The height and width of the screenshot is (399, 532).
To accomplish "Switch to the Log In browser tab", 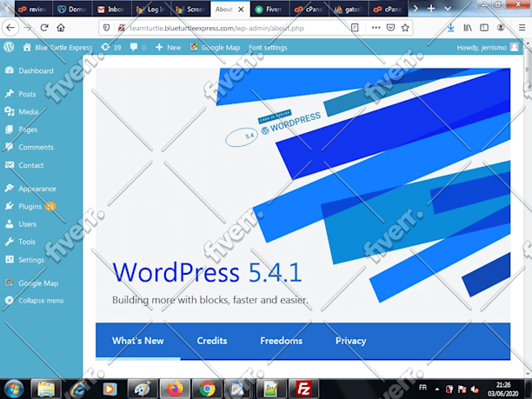I will pyautogui.click(x=151, y=10).
